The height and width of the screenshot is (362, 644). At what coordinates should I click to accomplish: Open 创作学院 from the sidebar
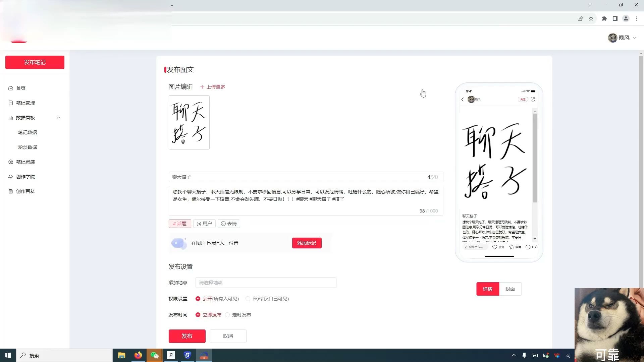pos(26,176)
